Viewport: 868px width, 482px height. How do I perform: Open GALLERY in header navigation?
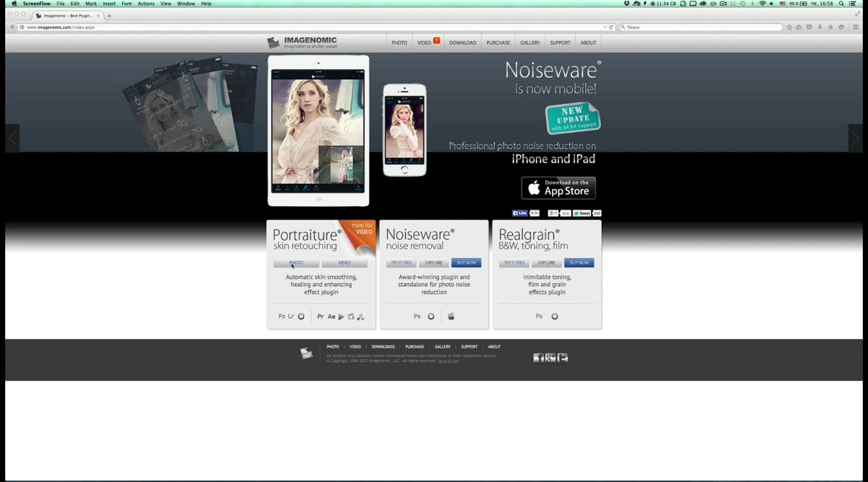(529, 43)
